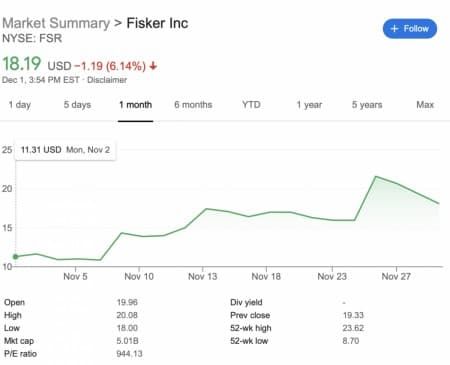Click the Nov 13 axis marker
Image resolution: width=450 pixels, height=365 pixels.
click(202, 276)
